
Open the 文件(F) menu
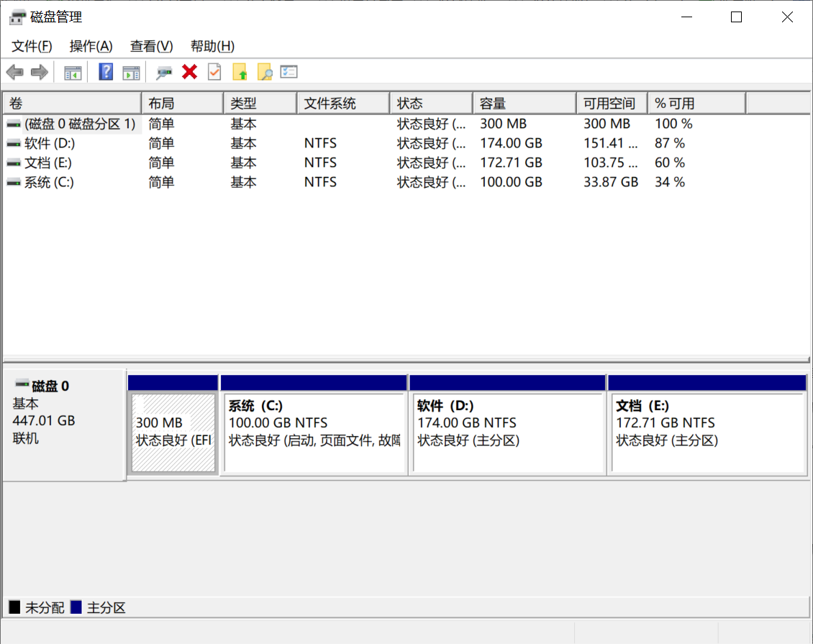click(32, 46)
